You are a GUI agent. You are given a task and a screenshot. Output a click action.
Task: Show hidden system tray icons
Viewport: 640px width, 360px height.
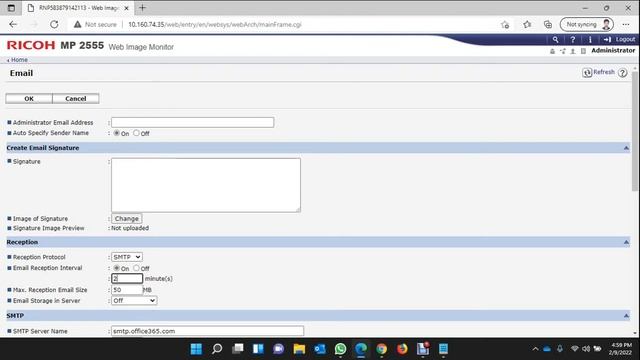pos(535,349)
